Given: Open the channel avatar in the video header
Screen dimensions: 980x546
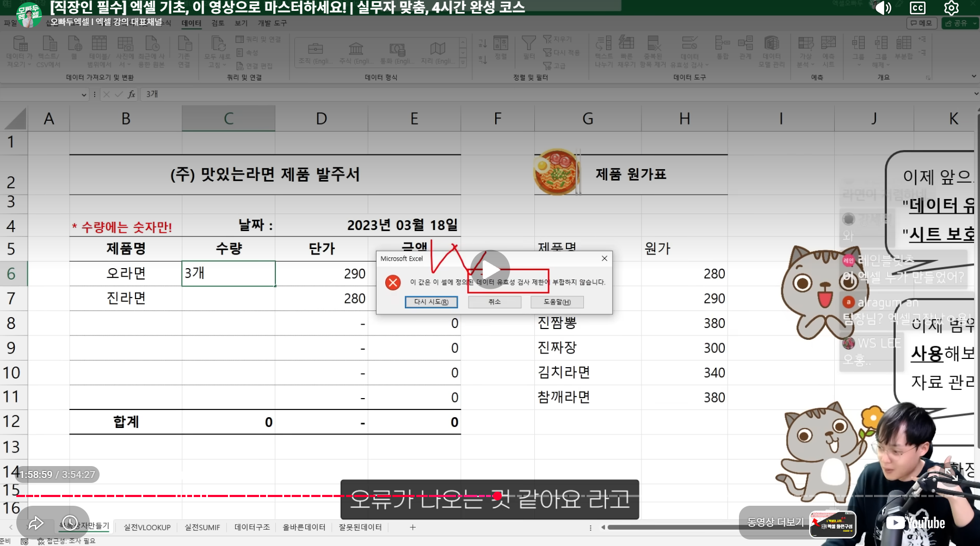Looking at the screenshot, I should tap(28, 15).
